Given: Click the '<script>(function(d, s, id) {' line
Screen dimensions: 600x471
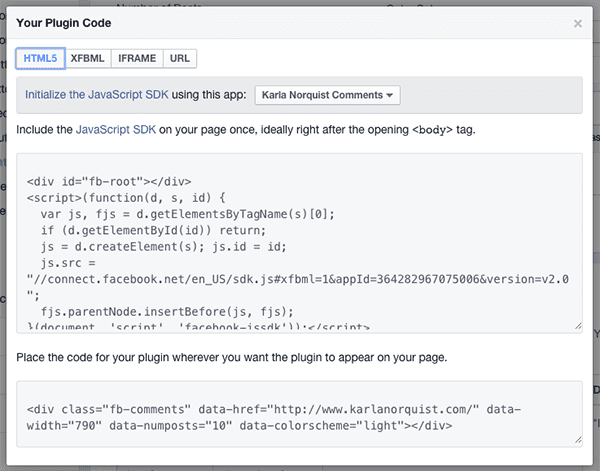Looking at the screenshot, I should 126,198.
